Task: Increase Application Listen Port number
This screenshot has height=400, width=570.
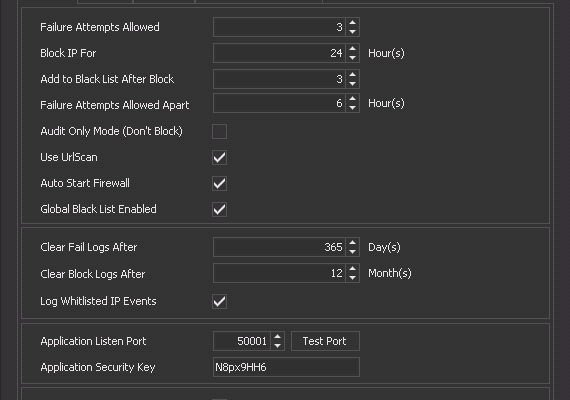Action: (x=277, y=337)
